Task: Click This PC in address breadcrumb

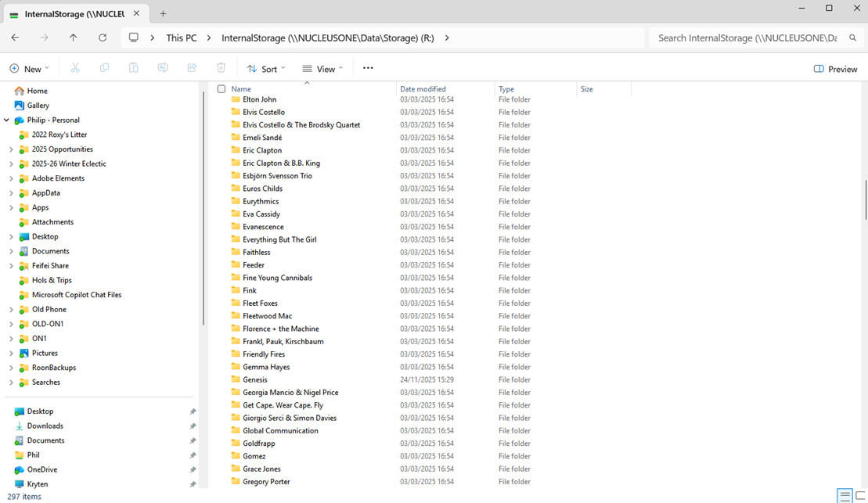Action: click(x=181, y=38)
